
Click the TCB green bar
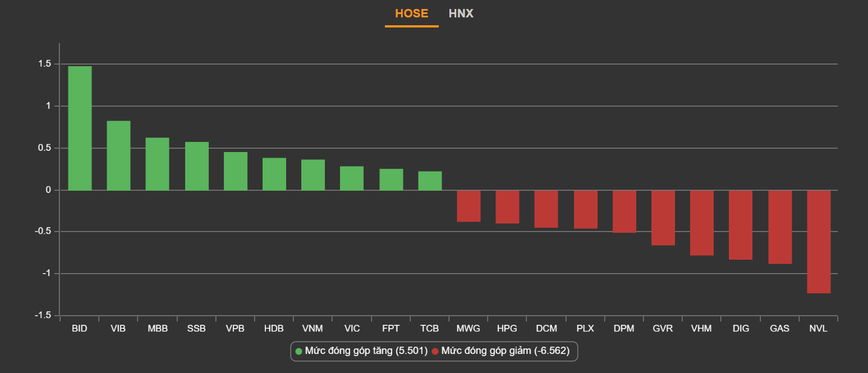coord(430,181)
